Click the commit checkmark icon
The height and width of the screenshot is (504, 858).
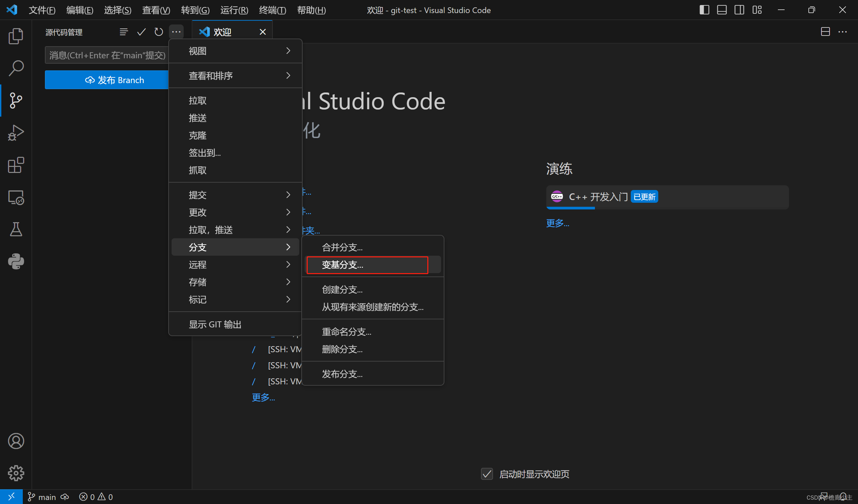coord(141,32)
